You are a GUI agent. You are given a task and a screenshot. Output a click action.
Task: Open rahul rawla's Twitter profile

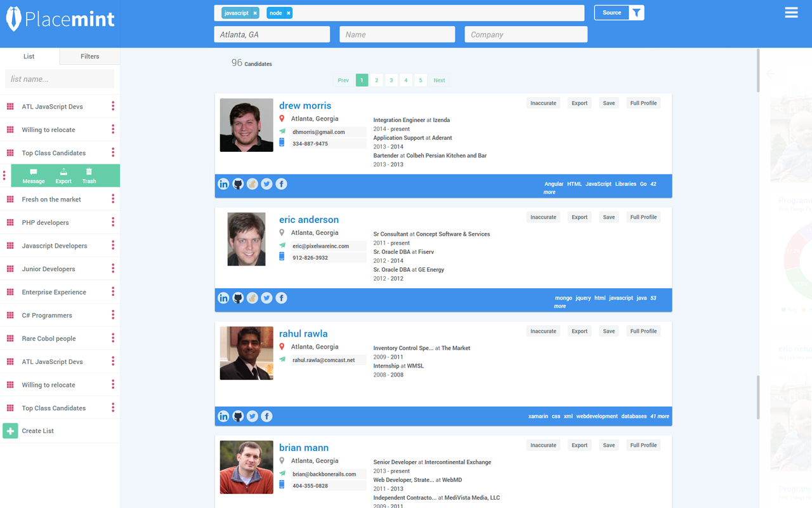coord(252,416)
